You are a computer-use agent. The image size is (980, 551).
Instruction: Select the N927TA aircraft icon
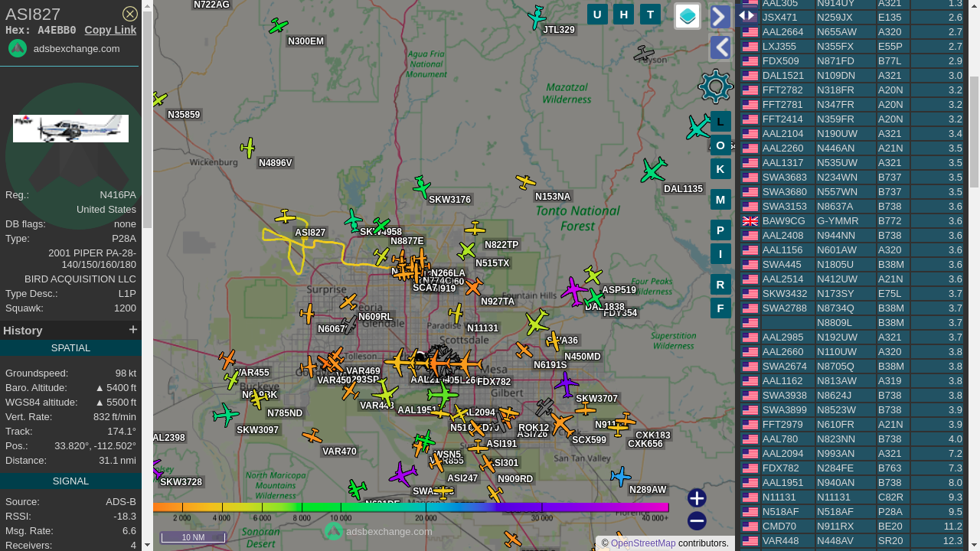[473, 287]
